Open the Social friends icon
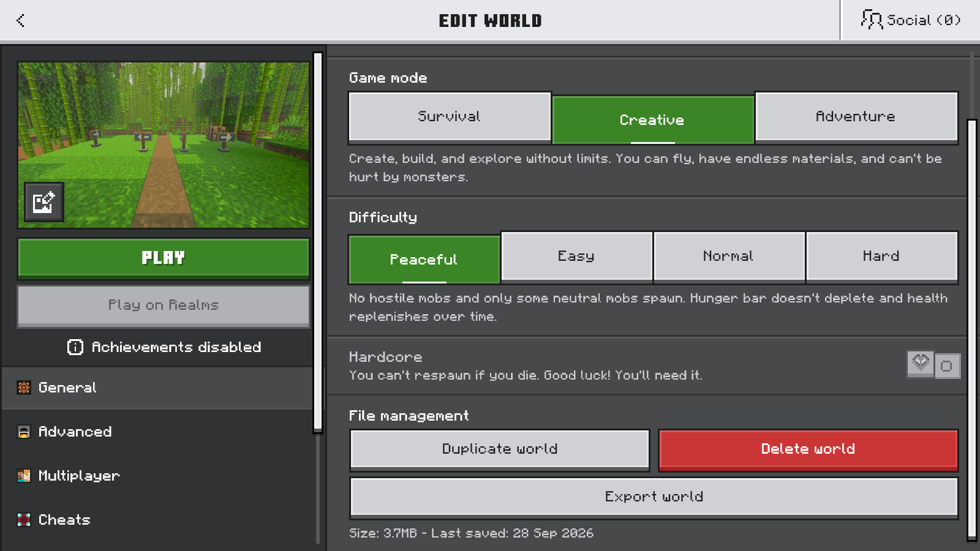 pos(871,20)
